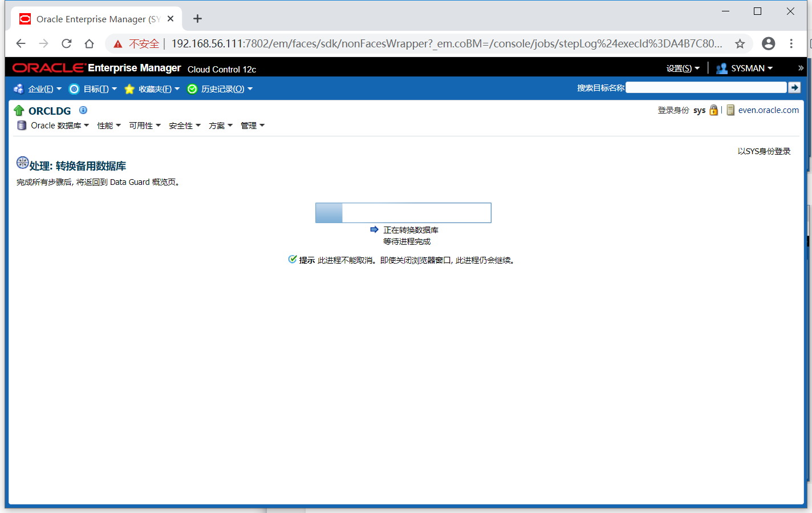812x513 pixels.
Task: Click the SYSMAN user icon
Action: click(x=722, y=68)
